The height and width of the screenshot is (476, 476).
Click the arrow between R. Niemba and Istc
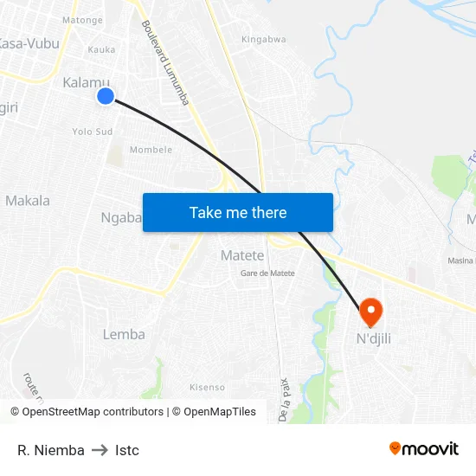100,450
